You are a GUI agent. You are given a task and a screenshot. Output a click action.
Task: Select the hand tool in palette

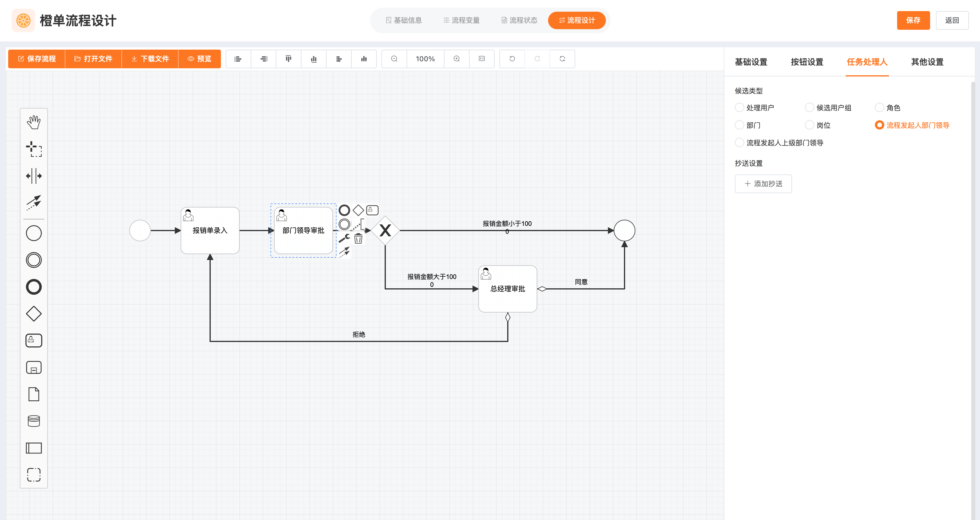34,122
